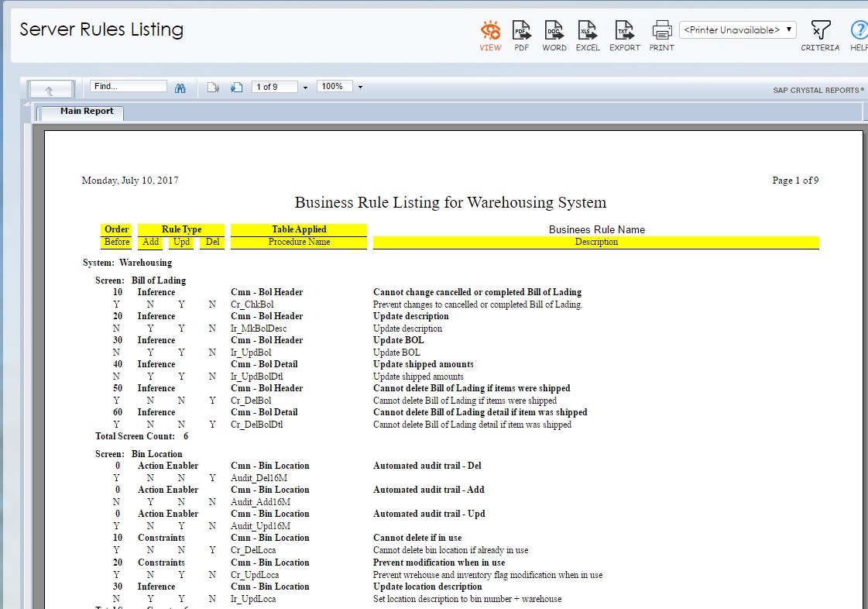868x609 pixels.
Task: Click the Server Rules Listing title
Action: (101, 29)
